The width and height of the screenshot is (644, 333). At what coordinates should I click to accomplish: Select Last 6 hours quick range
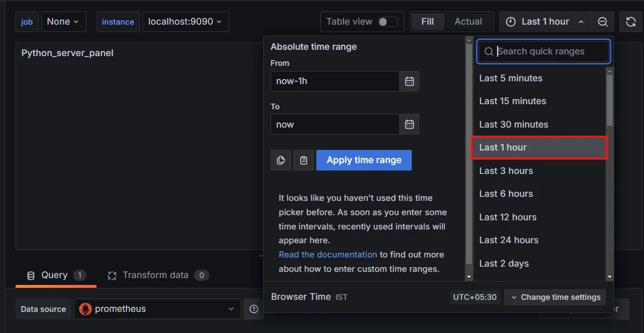pyautogui.click(x=539, y=193)
